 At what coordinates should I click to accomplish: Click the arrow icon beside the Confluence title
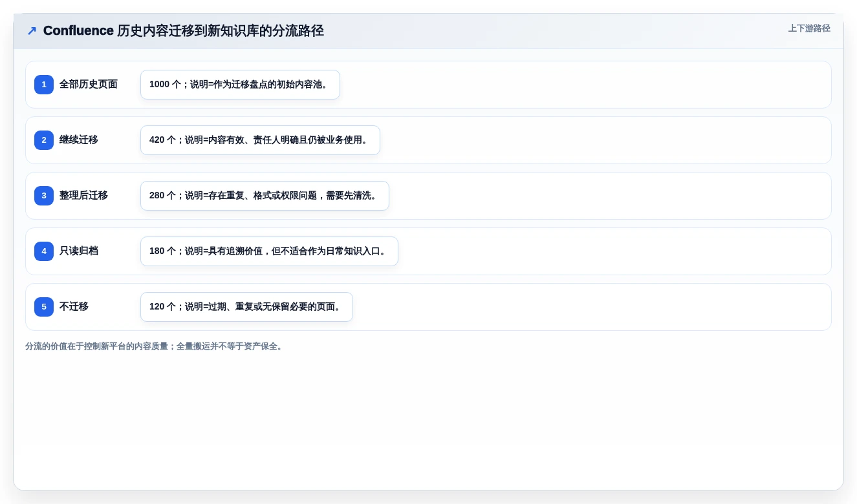point(32,31)
